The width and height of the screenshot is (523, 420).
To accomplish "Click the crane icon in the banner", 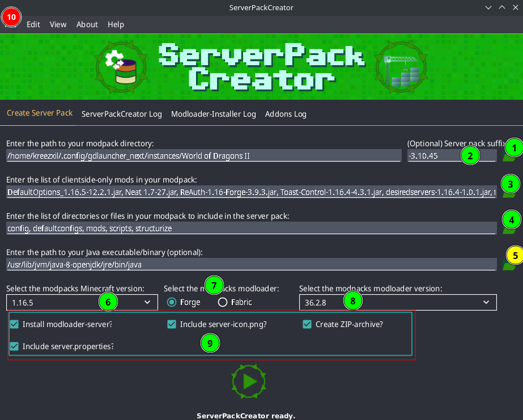I will [x=401, y=66].
